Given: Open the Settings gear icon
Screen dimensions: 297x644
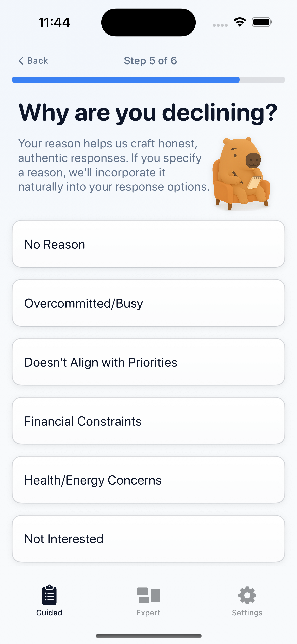Looking at the screenshot, I should [247, 595].
